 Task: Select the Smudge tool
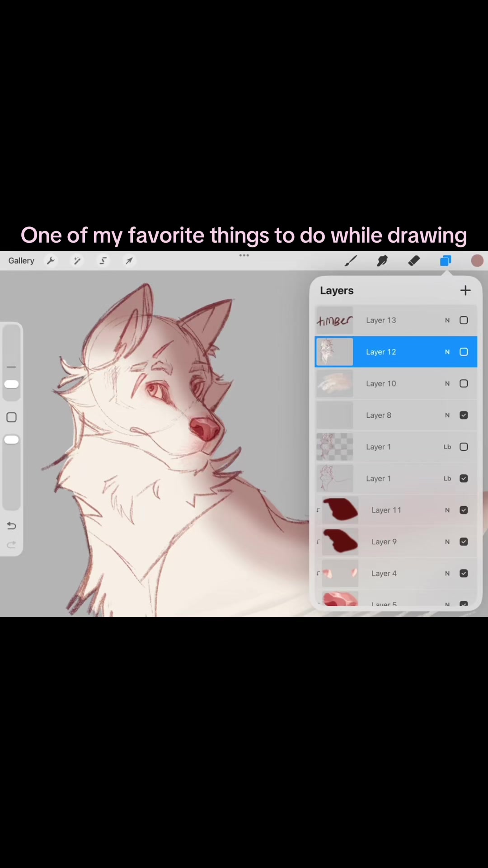tap(382, 261)
